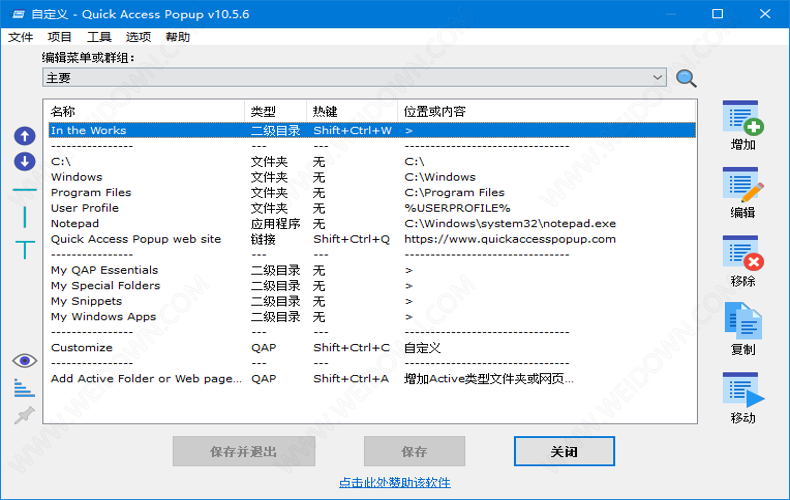Select the My Windows Apps row

(x=372, y=317)
